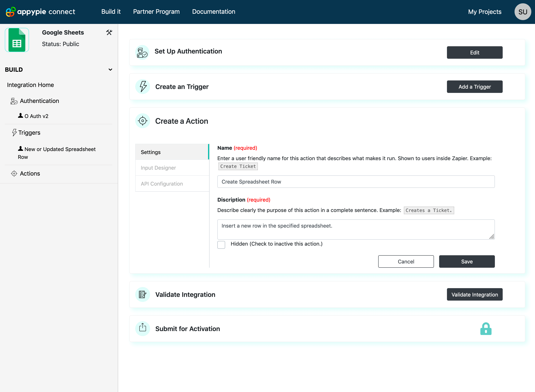Click the Create a Action target icon
The image size is (535, 392).
point(143,121)
